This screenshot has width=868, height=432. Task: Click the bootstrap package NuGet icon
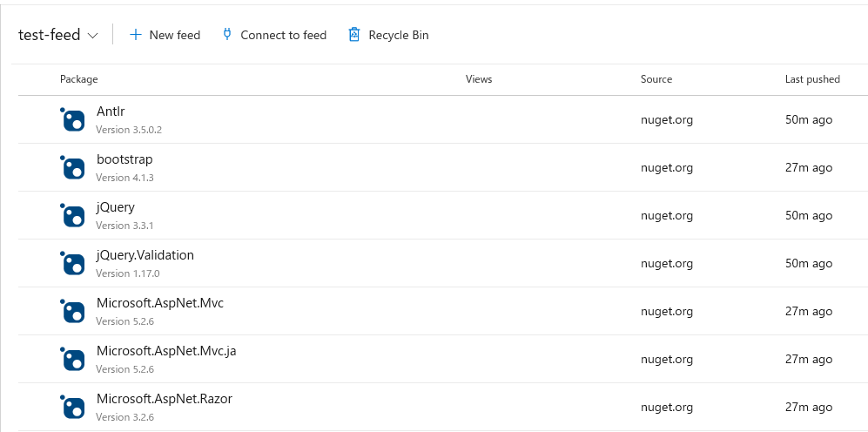click(x=72, y=167)
